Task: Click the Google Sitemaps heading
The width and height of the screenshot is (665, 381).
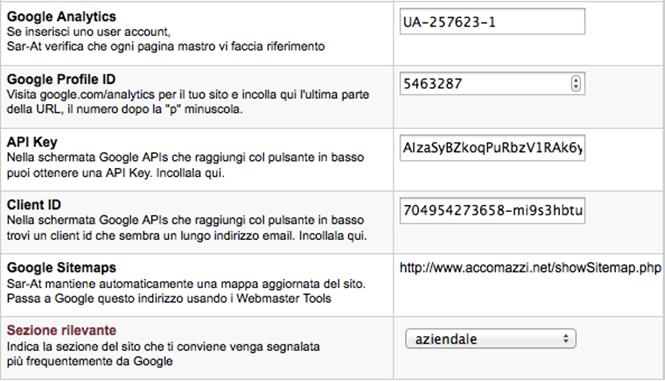Action: point(61,267)
